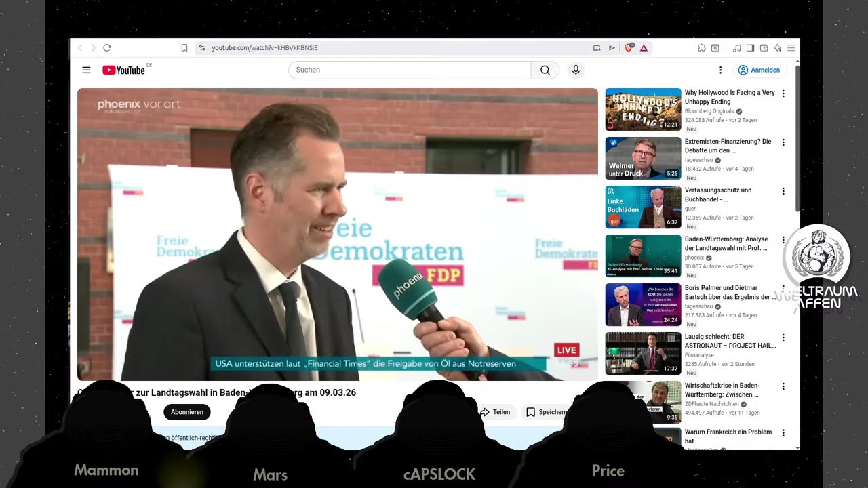868x488 pixels.
Task: Open YouTube settings three-dot menu
Action: pyautogui.click(x=720, y=70)
